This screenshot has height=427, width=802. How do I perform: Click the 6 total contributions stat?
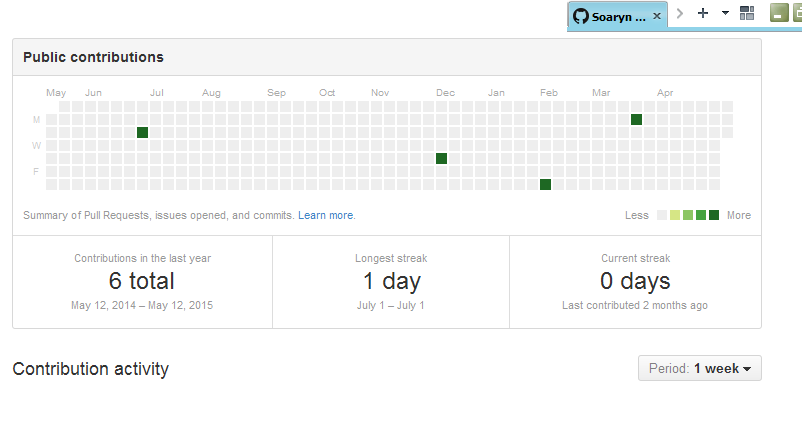142,281
